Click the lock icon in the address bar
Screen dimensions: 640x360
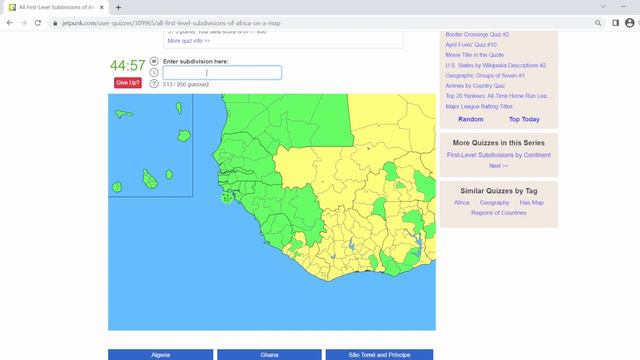(55, 23)
